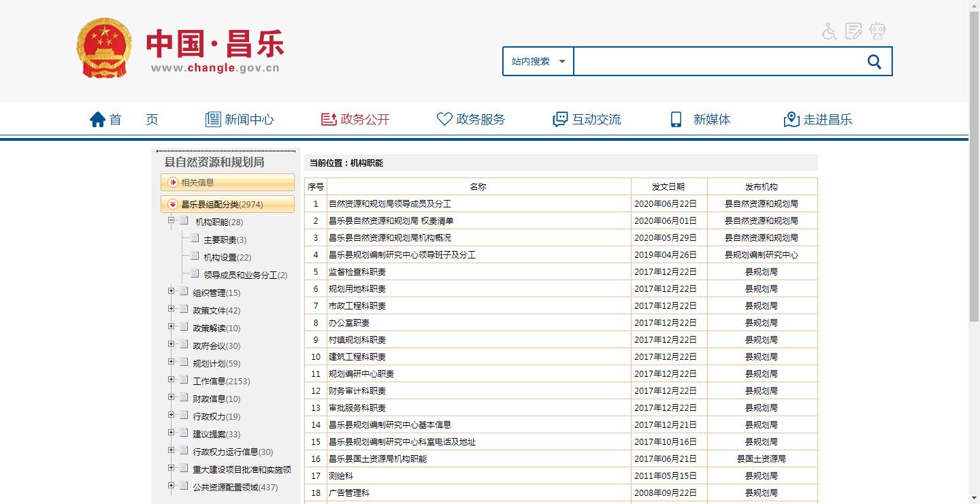Image resolution: width=980 pixels, height=504 pixels.
Task: Click into the site search text field
Action: [715, 62]
